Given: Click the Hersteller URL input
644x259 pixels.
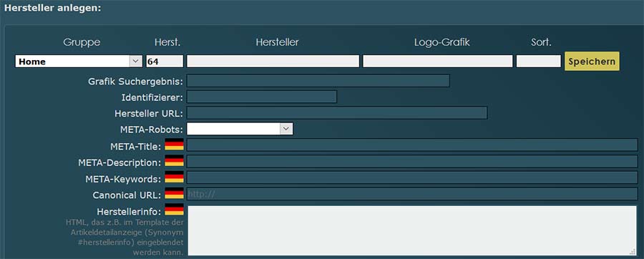Looking at the screenshot, I should tap(337, 113).
